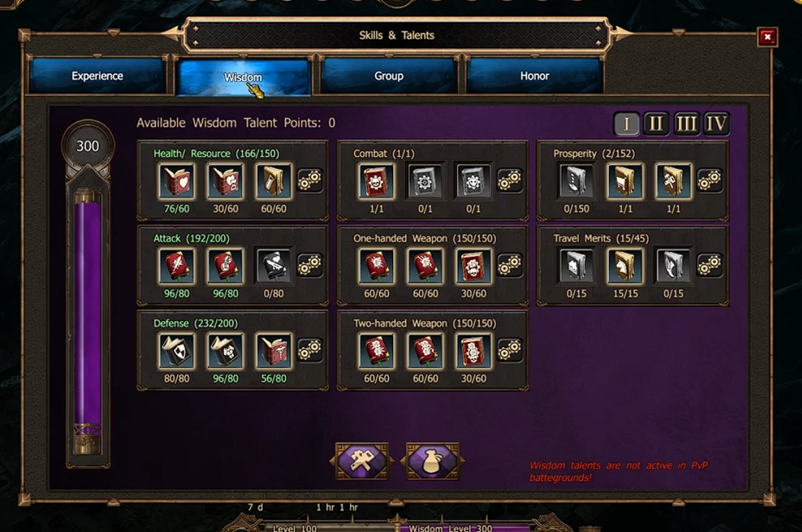Open gear settings for Health/Resource group
The height and width of the screenshot is (532, 802).
(310, 181)
